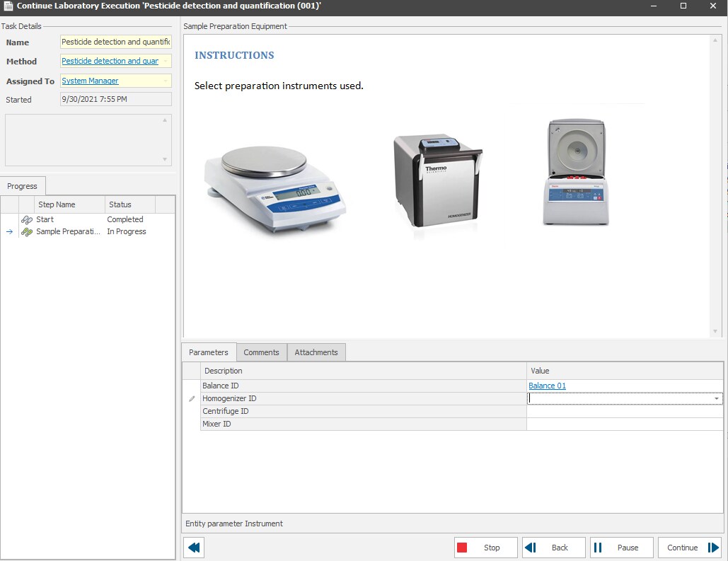The height and width of the screenshot is (561, 728).
Task: Switch to the Comments tab
Action: [261, 352]
